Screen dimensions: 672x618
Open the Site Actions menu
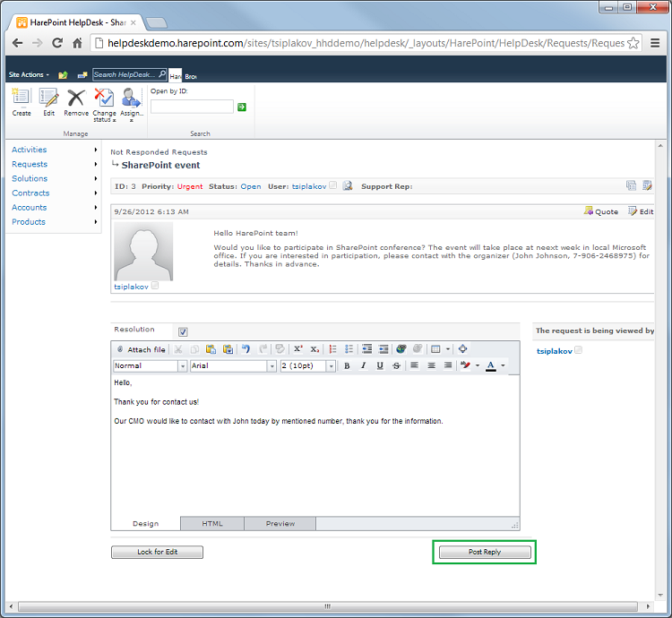(29, 74)
